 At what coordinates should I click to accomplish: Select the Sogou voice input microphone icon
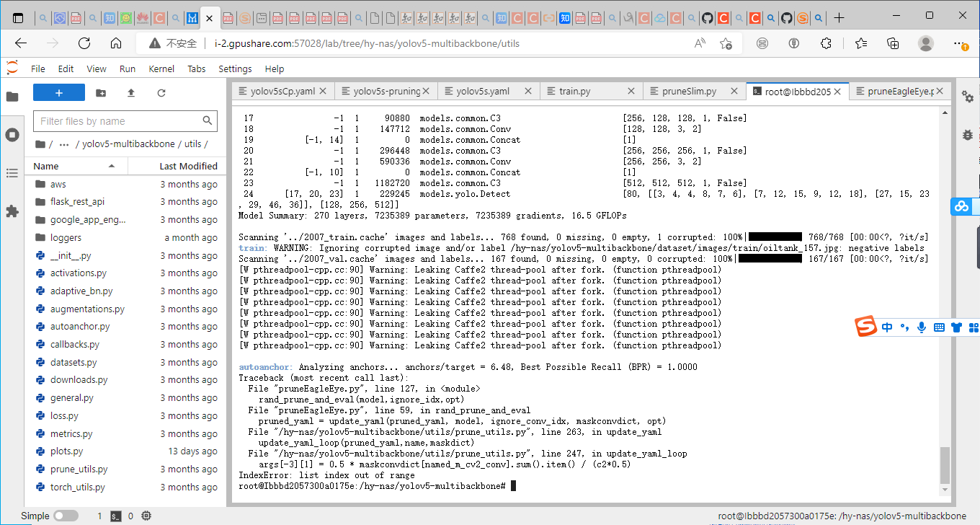coord(922,327)
